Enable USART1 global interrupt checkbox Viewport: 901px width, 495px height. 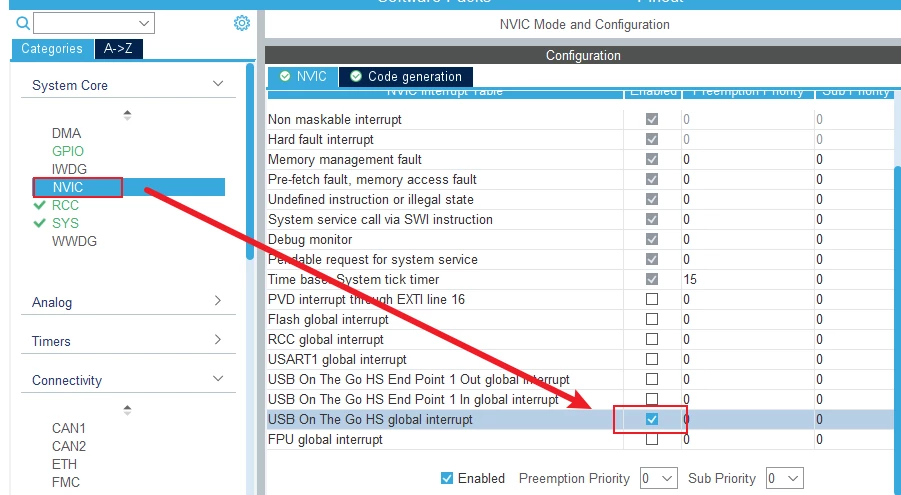coord(652,359)
